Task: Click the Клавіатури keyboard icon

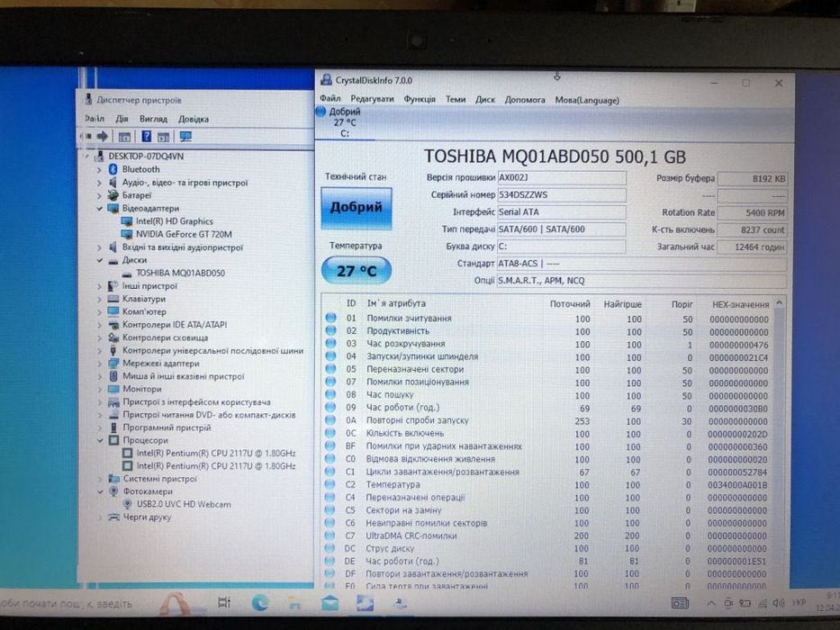Action: (113, 299)
